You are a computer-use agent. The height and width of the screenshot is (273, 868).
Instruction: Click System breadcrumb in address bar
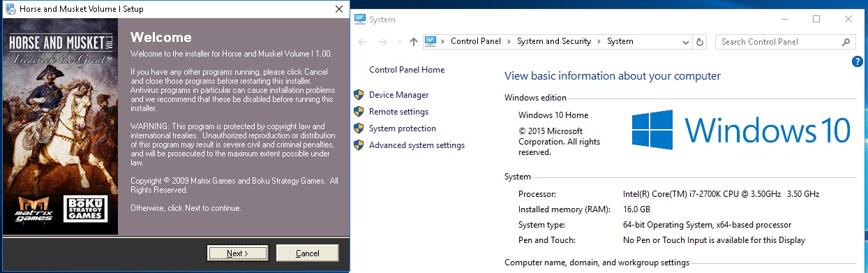coord(620,41)
